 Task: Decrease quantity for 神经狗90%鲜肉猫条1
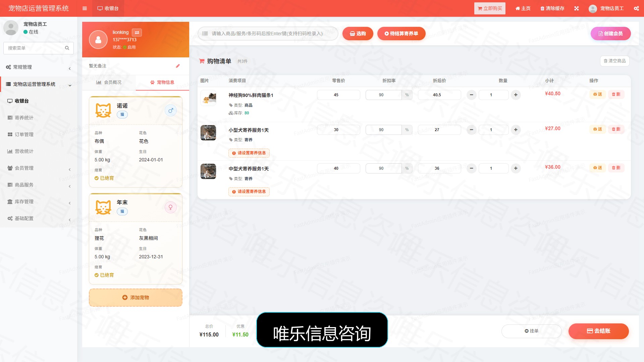click(x=471, y=95)
